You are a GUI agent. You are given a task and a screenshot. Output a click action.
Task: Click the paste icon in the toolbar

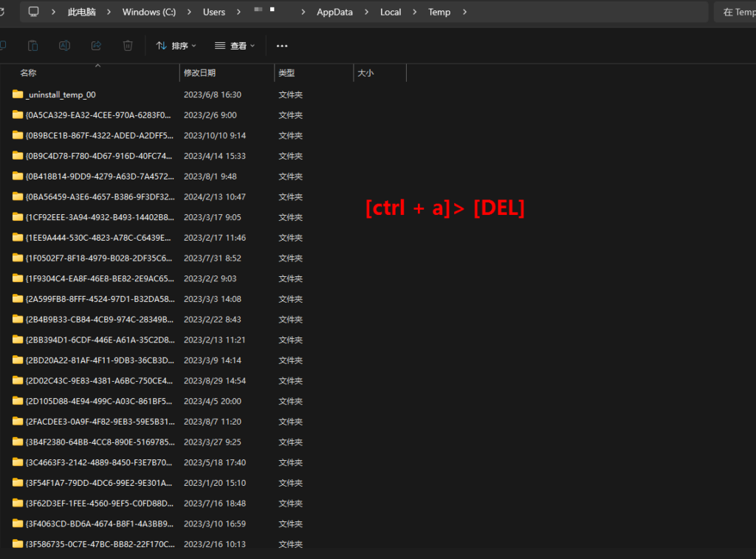click(33, 46)
